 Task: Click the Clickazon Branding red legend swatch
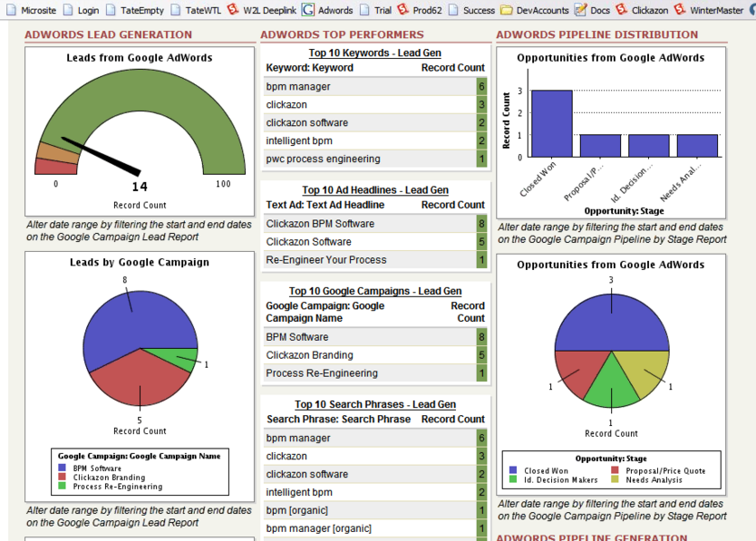[x=62, y=477]
